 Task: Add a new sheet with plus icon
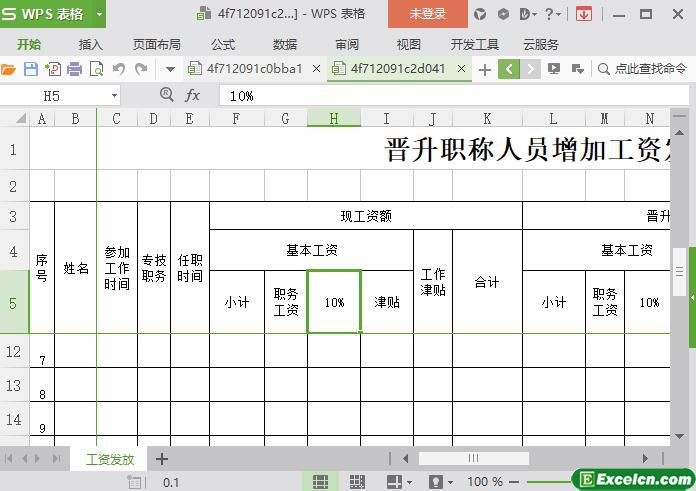162,459
